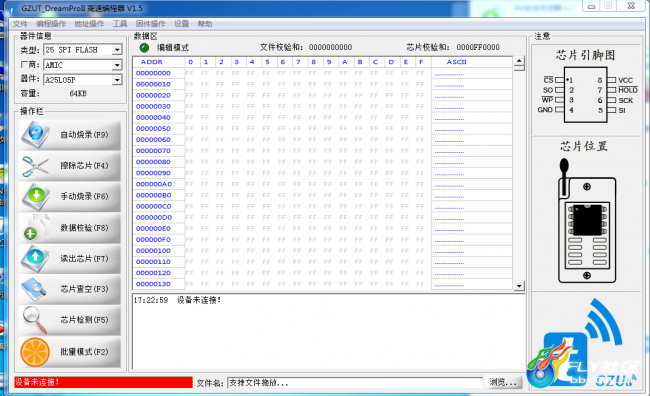Click the data area scrollbar up arrow
Screen dimensions: 650x396
coord(519,61)
